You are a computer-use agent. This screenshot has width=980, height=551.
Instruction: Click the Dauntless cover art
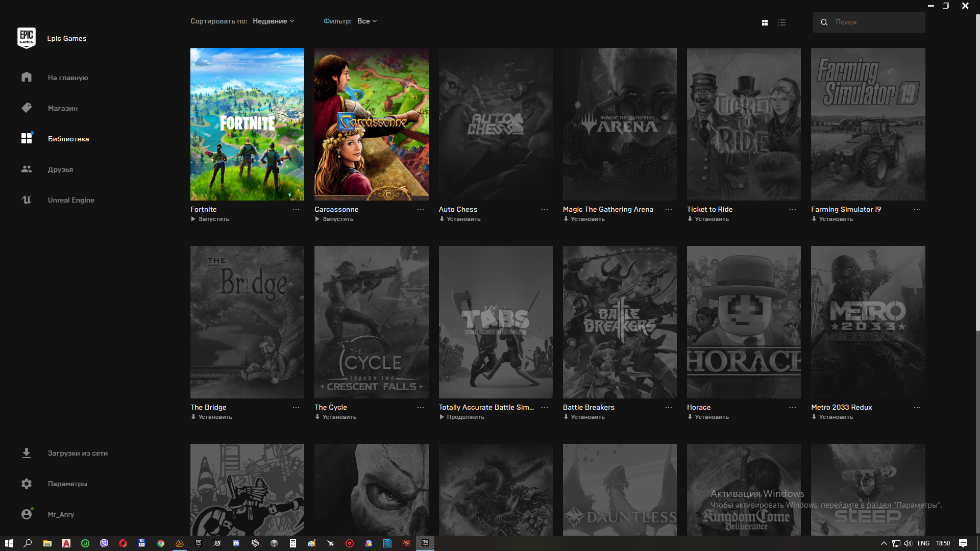pyautogui.click(x=620, y=490)
